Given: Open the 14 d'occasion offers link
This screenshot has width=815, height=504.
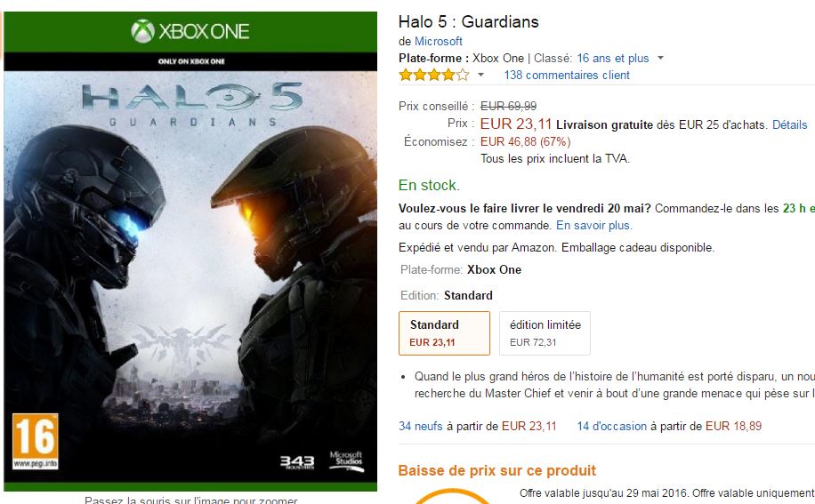Looking at the screenshot, I should click(x=612, y=426).
